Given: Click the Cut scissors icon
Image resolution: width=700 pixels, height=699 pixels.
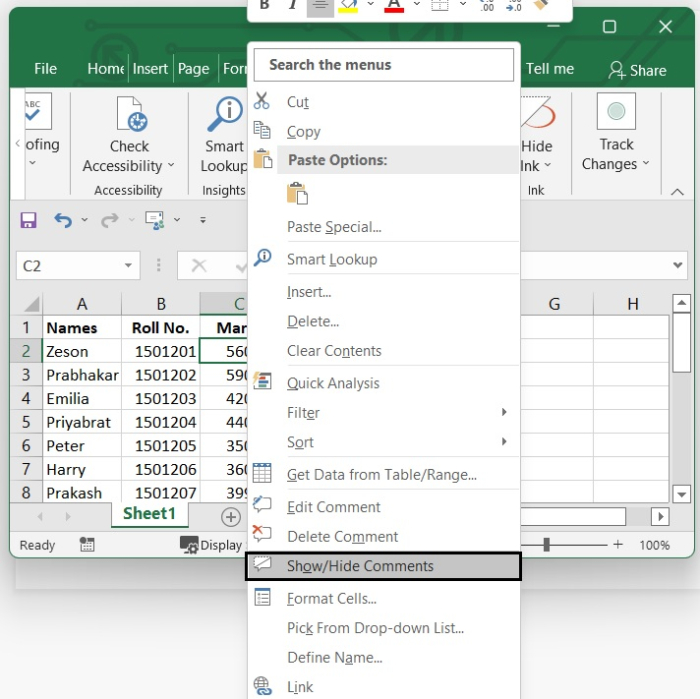Looking at the screenshot, I should point(262,101).
